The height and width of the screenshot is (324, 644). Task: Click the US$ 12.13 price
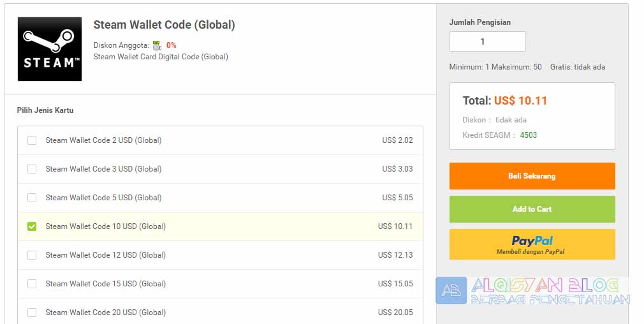point(395,255)
